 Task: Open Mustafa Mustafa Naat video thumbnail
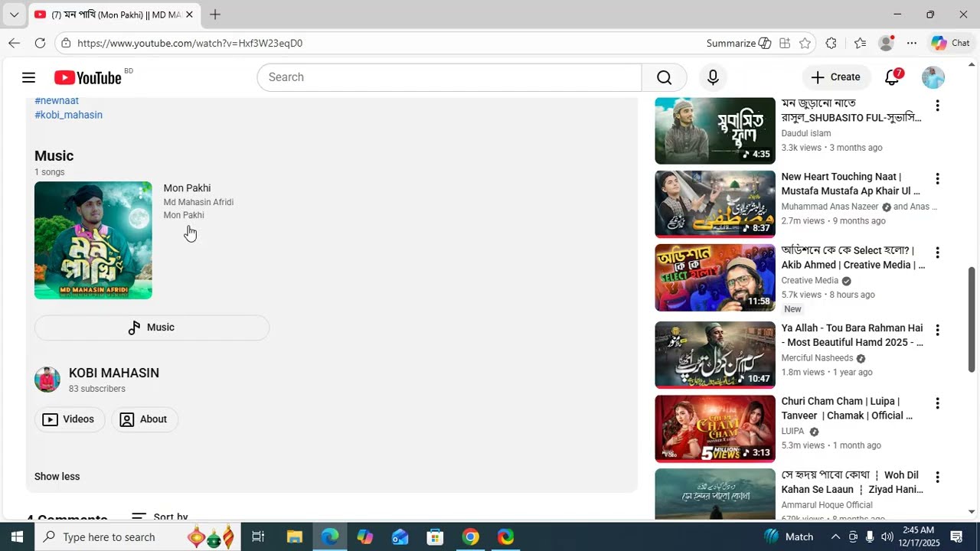coord(715,204)
